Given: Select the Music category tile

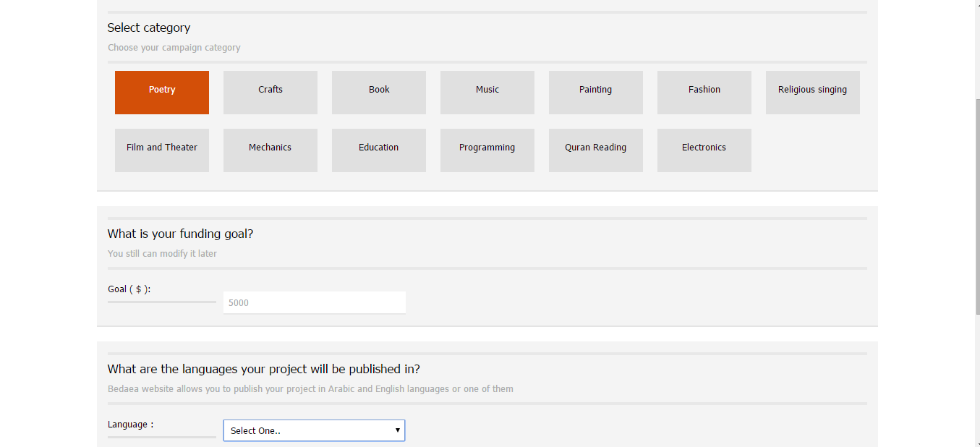Looking at the screenshot, I should 487,93.
